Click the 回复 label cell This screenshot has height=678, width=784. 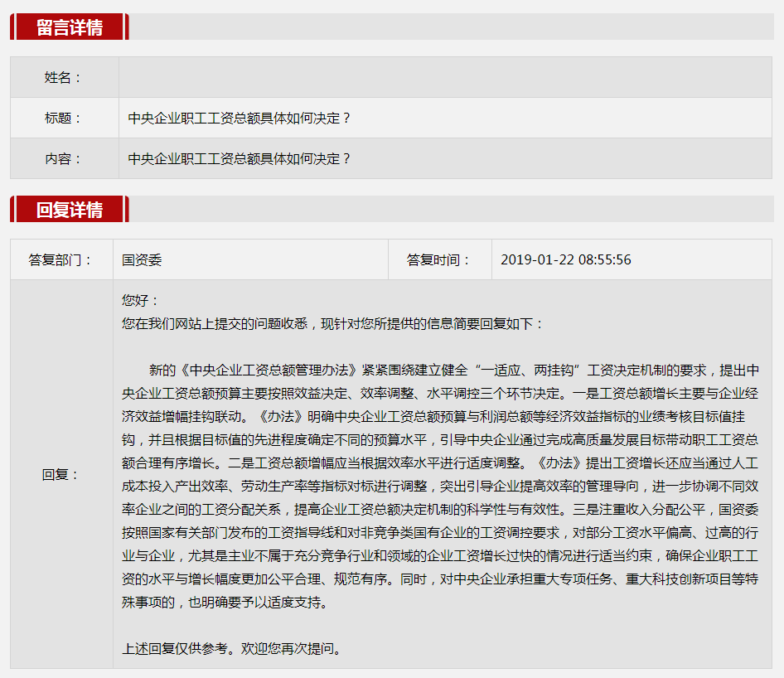pyautogui.click(x=61, y=474)
